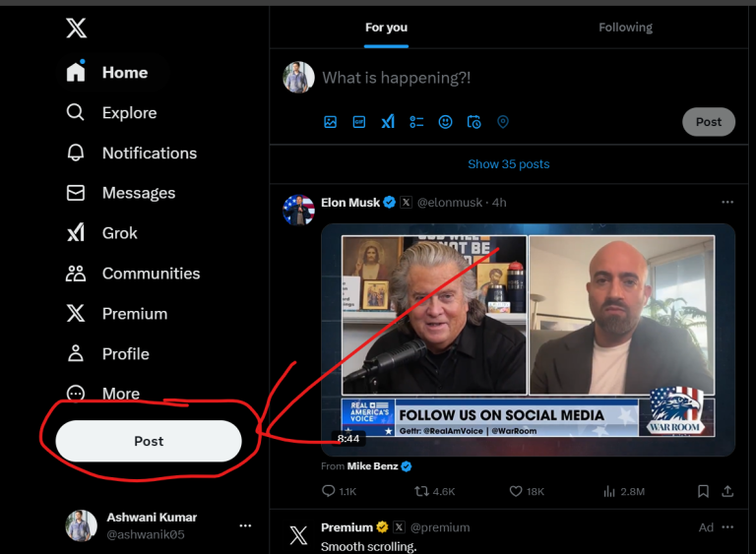
Task: Add an image to the new post
Action: (331, 122)
